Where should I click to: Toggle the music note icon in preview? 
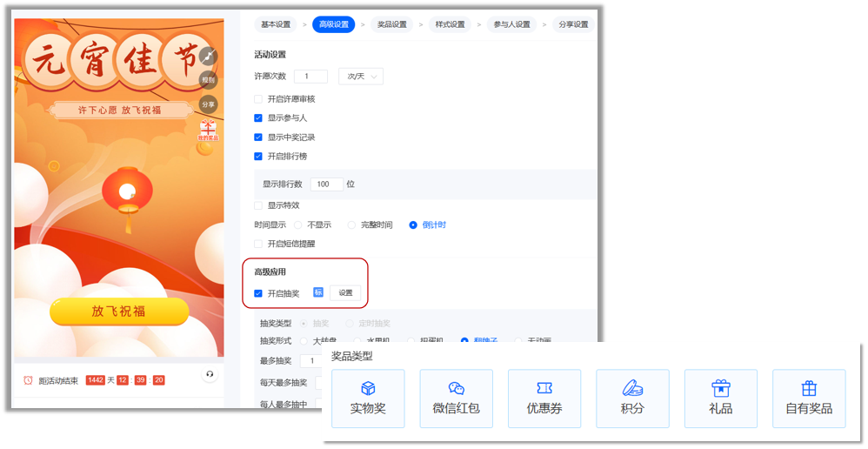208,57
